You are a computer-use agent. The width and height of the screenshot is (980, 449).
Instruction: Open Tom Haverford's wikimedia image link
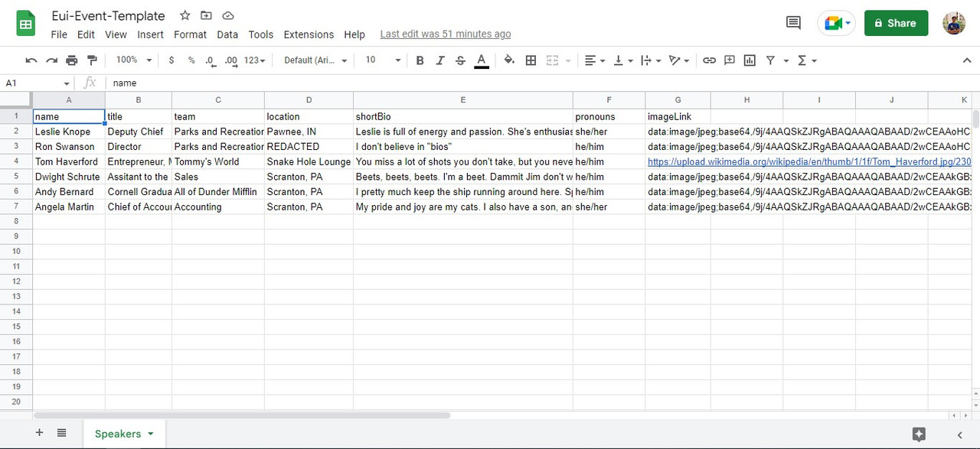click(809, 161)
